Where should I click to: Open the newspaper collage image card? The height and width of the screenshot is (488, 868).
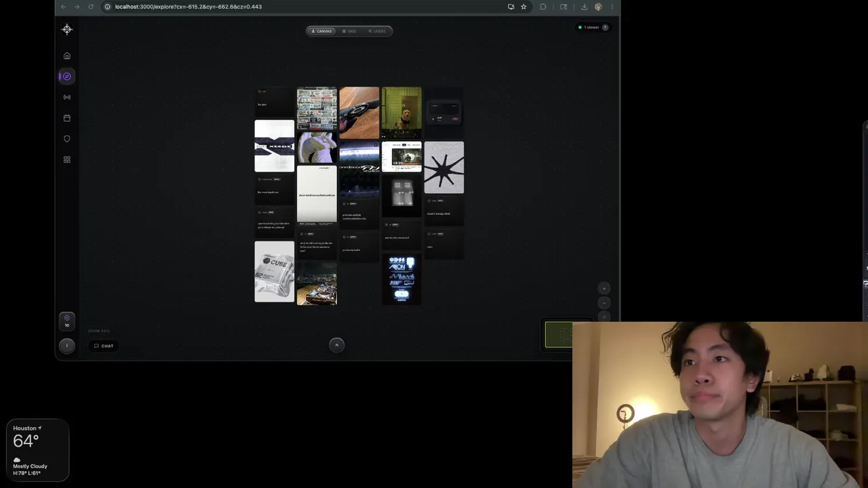(317, 108)
